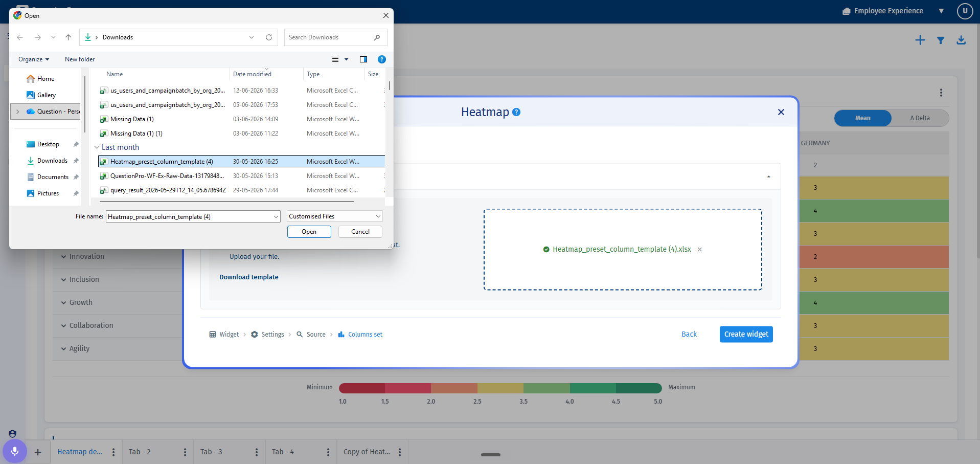Go to the Widget breadcrumb step
Screen dimensions: 980x464
pos(224,335)
